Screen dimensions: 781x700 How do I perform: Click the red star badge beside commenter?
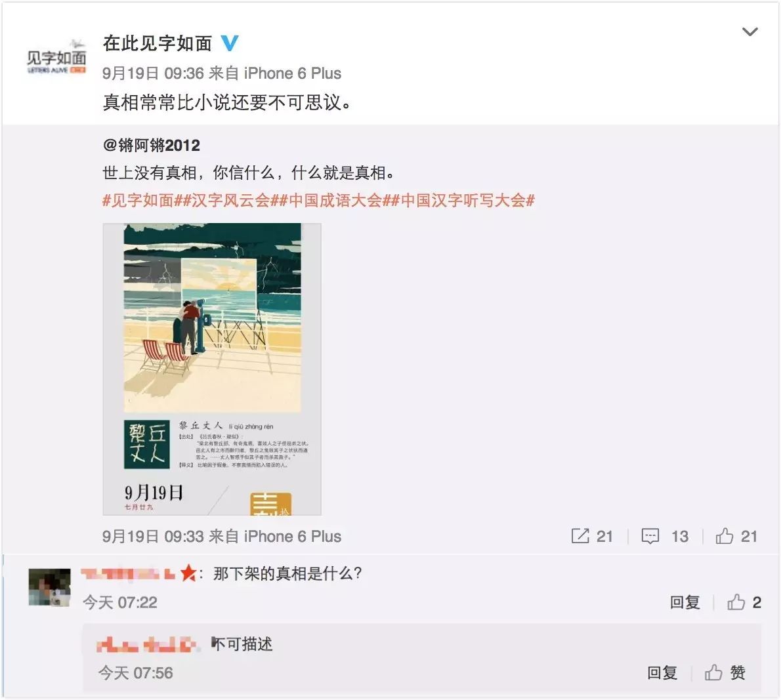point(188,573)
